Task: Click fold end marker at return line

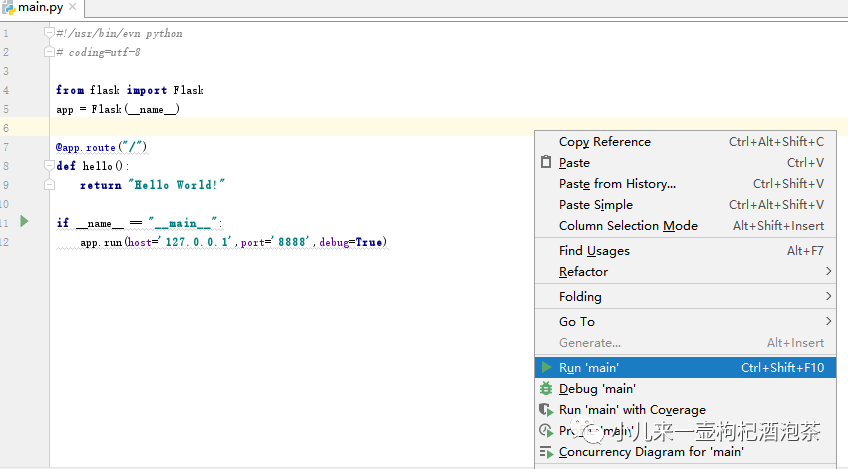Action: point(49,185)
